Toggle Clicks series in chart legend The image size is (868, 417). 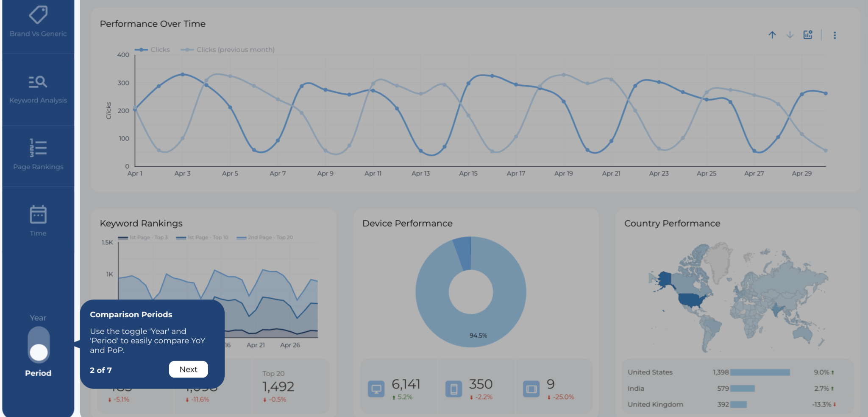[x=152, y=50]
